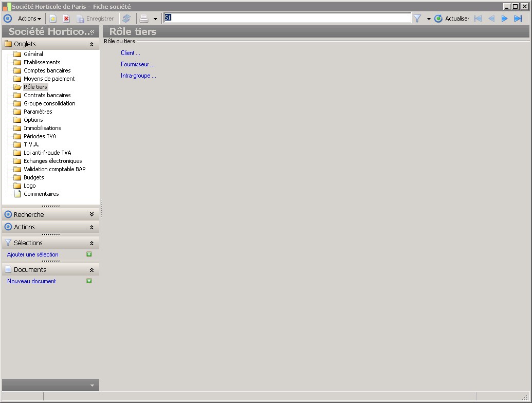Viewport: 532px width, 403px height.
Task: Open Périodes TVA folder
Action: tap(40, 136)
